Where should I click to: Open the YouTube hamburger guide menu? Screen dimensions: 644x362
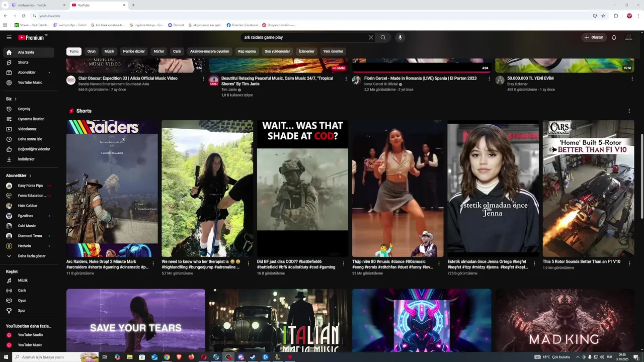click(x=9, y=37)
